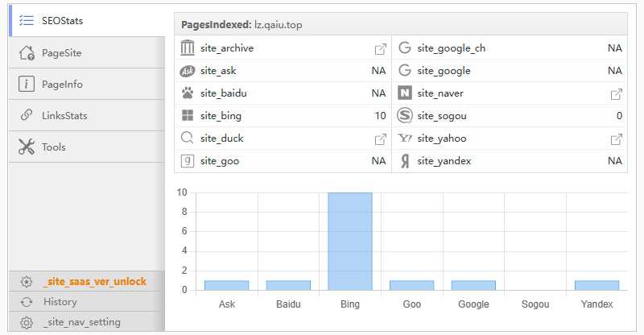The image size is (644, 335).
Task: Open the Tools tab
Action: (x=53, y=147)
